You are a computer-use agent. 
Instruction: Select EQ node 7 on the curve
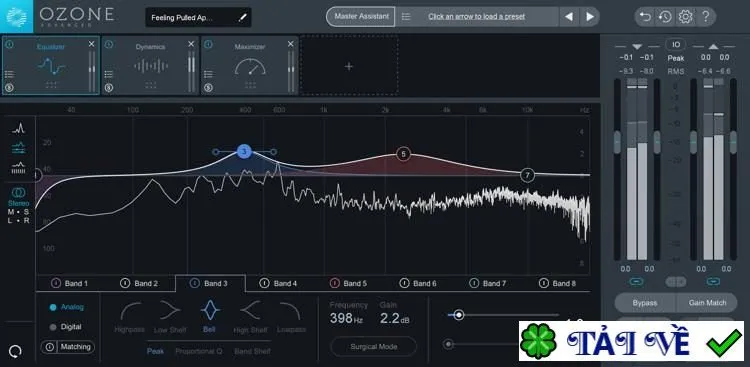pos(527,175)
